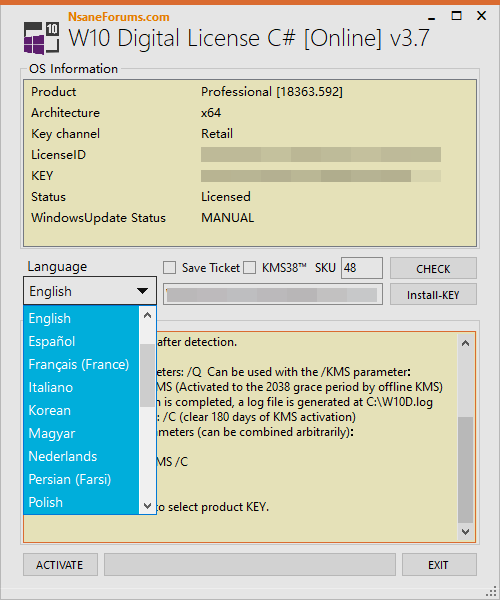
Task: Click the Install-KEY button
Action: tap(433, 294)
